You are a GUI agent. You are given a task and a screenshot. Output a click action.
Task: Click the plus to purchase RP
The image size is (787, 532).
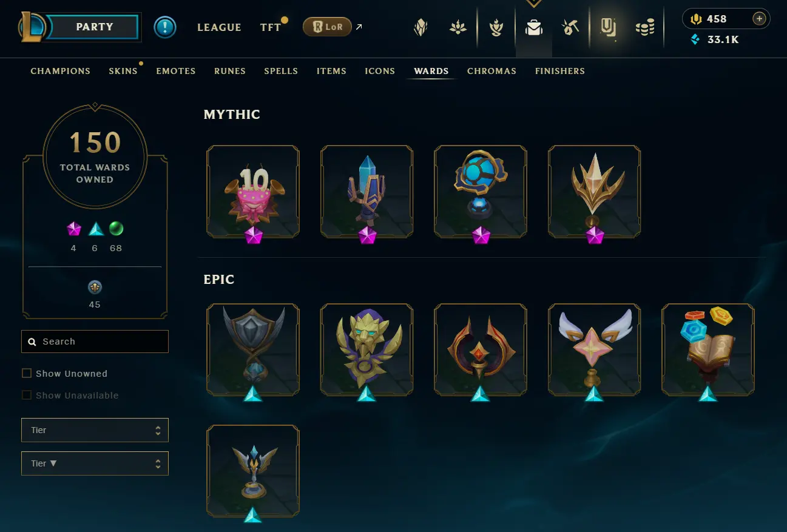pyautogui.click(x=759, y=19)
